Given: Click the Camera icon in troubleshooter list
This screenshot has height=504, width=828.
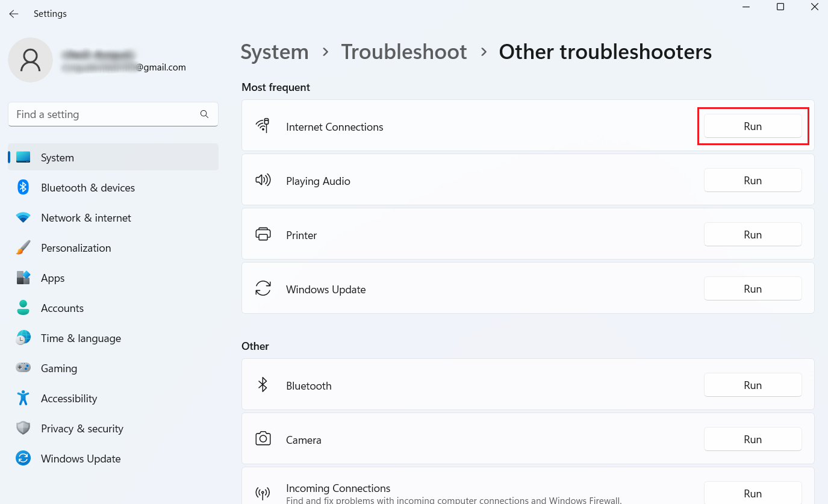Looking at the screenshot, I should pos(263,438).
